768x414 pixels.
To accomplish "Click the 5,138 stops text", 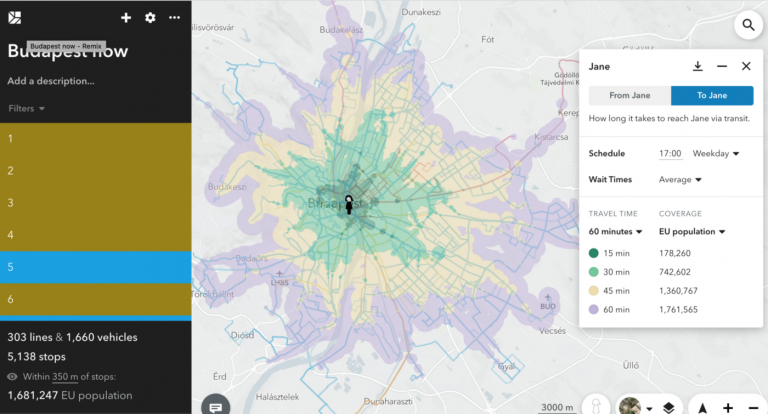I will pos(36,357).
